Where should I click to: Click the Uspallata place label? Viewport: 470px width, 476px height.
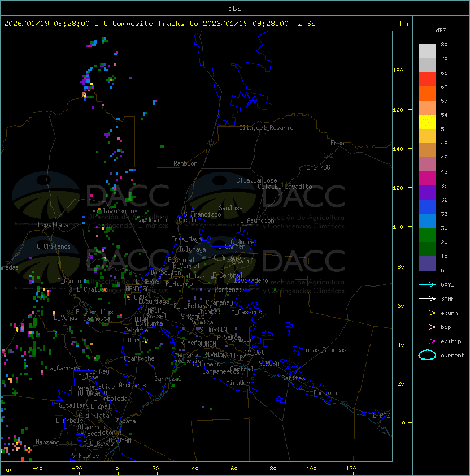53,225
